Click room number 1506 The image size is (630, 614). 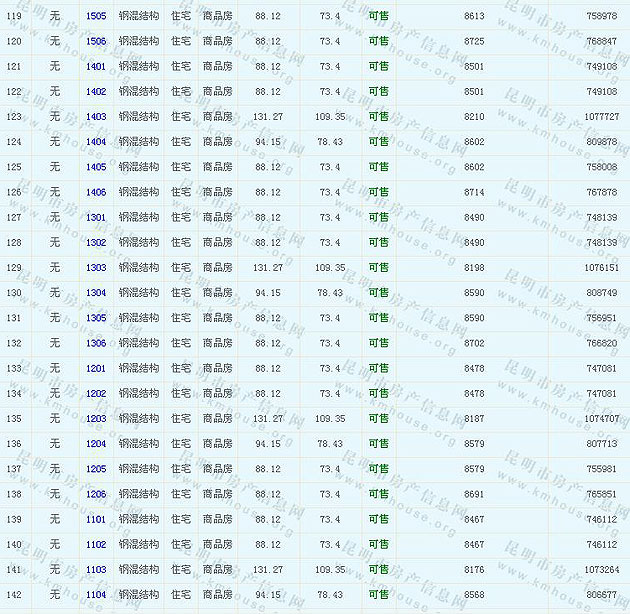point(96,41)
